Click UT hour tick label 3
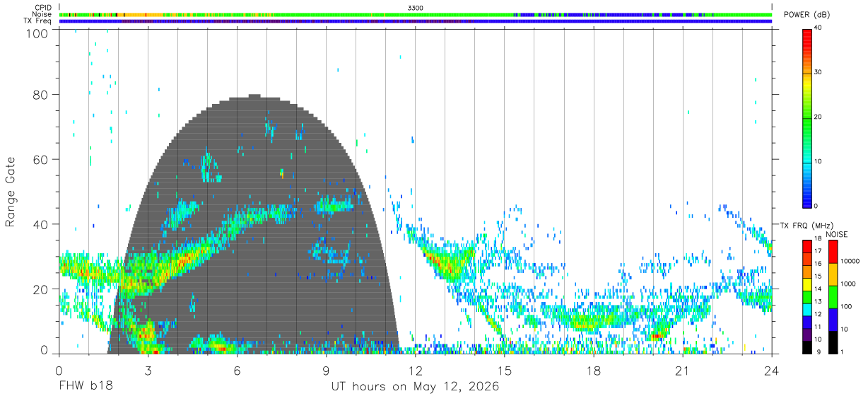The width and height of the screenshot is (868, 401). pyautogui.click(x=148, y=371)
